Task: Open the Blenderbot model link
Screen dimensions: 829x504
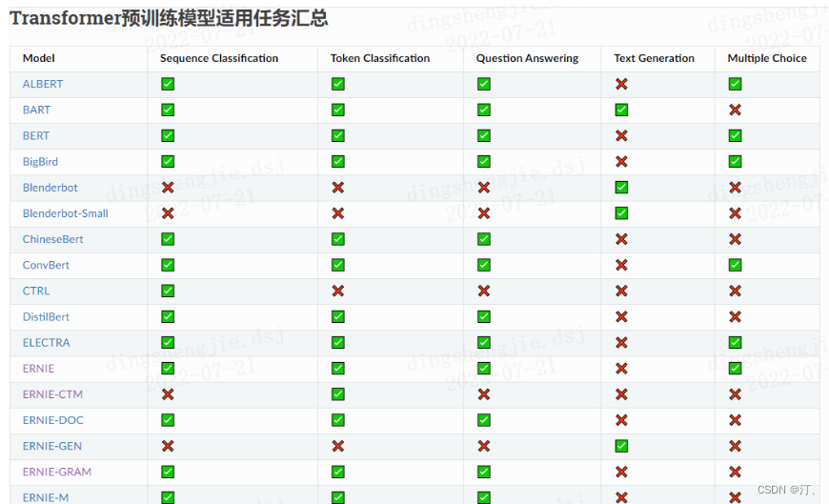Action: click(50, 188)
